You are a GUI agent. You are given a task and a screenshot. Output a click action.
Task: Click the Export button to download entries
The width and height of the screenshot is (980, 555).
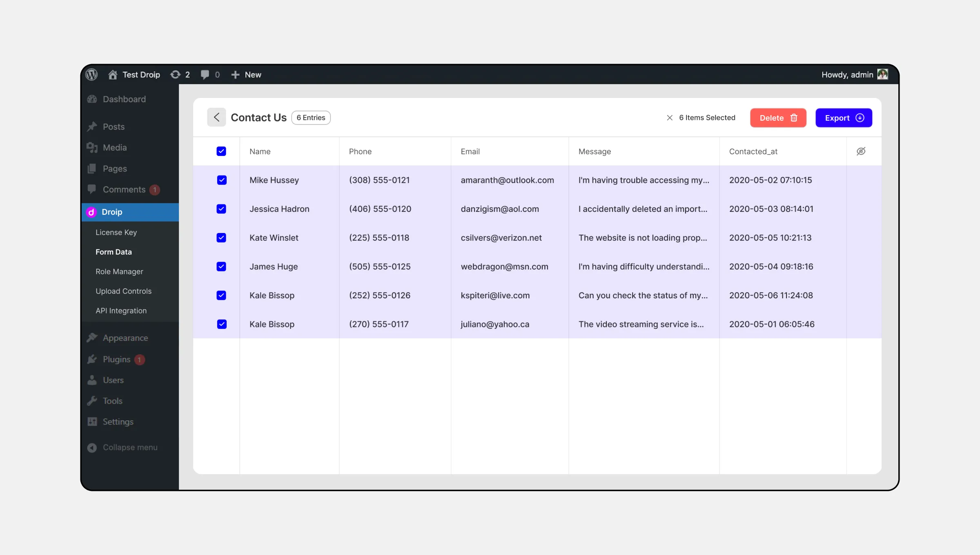coord(843,118)
